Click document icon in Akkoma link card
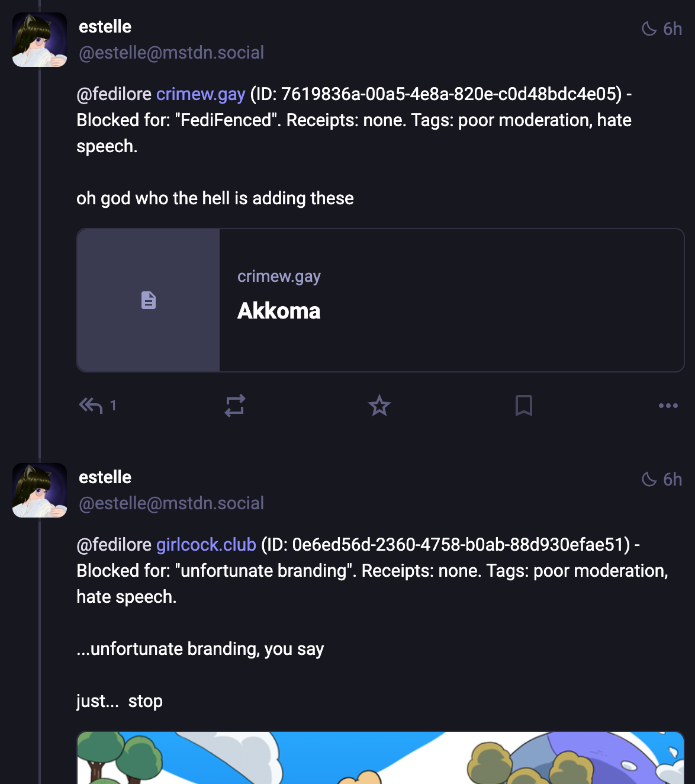The width and height of the screenshot is (695, 784). [x=149, y=300]
